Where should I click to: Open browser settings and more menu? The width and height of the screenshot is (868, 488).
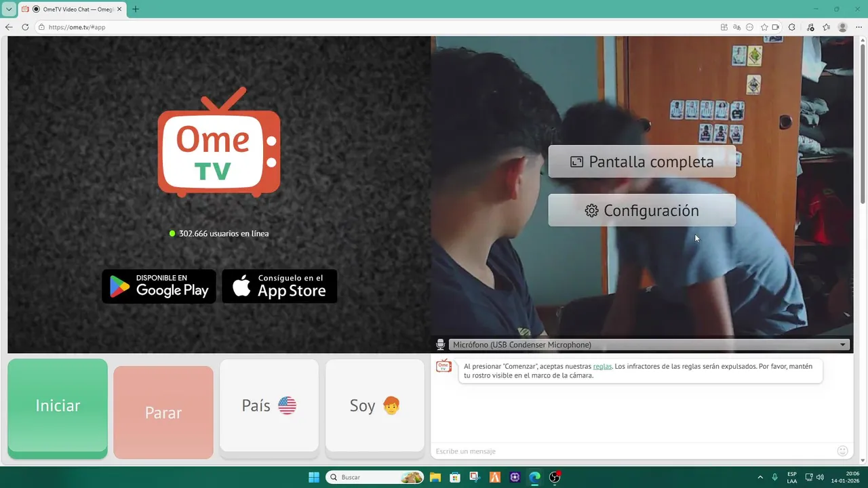(859, 27)
